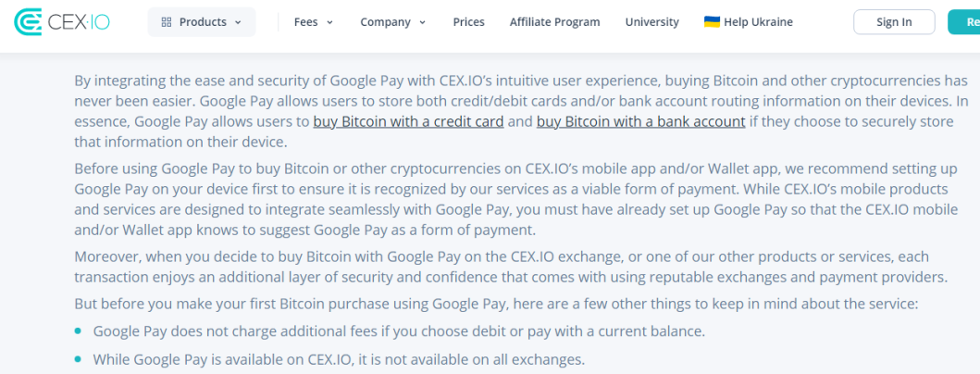
Task: Click the first teal bullet point
Action: pyautogui.click(x=78, y=330)
